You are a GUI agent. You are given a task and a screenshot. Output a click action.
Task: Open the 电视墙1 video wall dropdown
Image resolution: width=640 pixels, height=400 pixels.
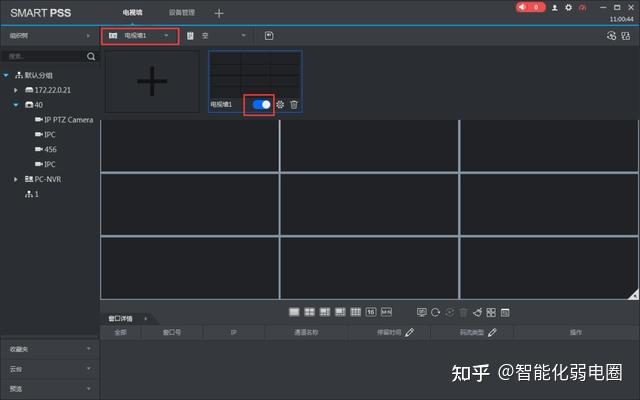pyautogui.click(x=140, y=36)
